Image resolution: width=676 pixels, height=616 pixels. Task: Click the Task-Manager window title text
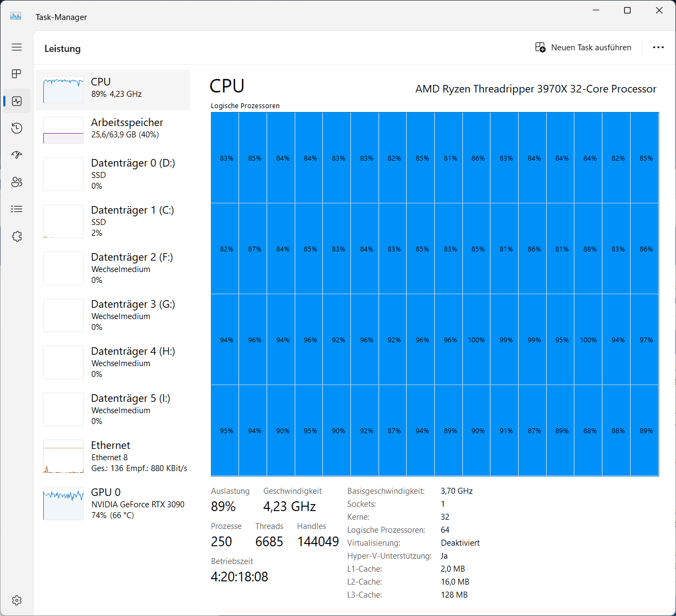pyautogui.click(x=61, y=17)
